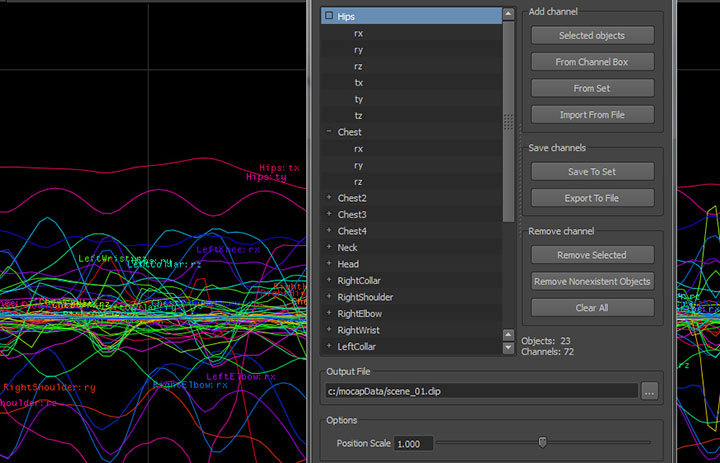Click the Hips:ty curve label

click(x=266, y=177)
